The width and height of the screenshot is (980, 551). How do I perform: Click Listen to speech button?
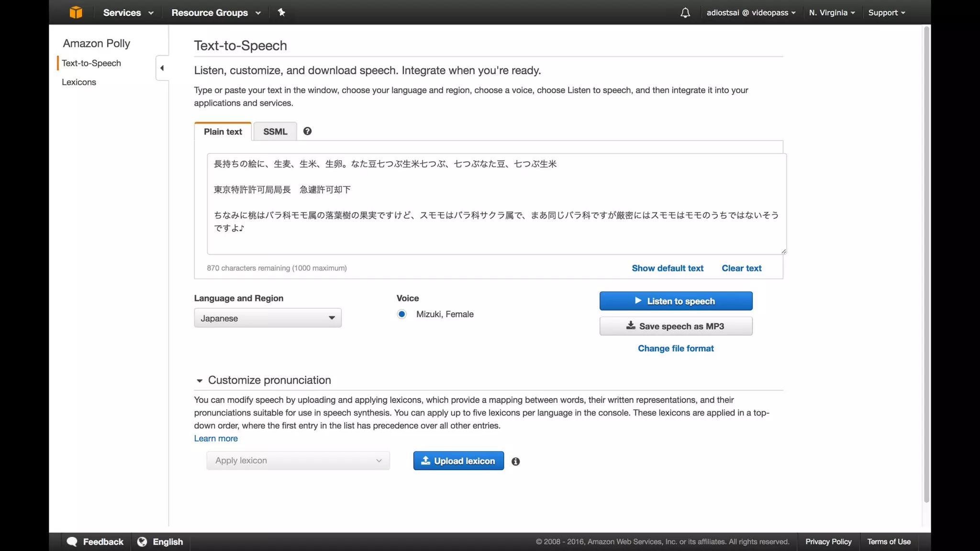[x=676, y=301]
